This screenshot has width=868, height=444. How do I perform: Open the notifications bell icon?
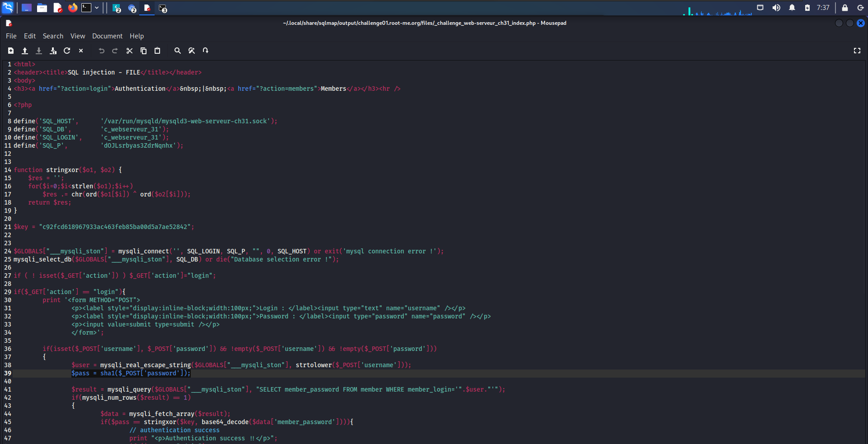point(792,8)
